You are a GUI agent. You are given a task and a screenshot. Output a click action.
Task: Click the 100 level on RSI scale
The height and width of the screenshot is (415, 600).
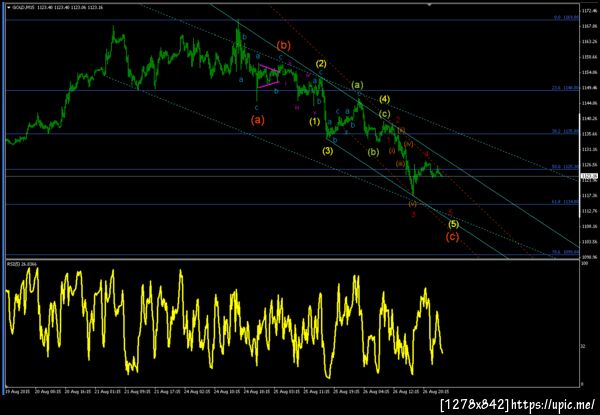(x=584, y=265)
